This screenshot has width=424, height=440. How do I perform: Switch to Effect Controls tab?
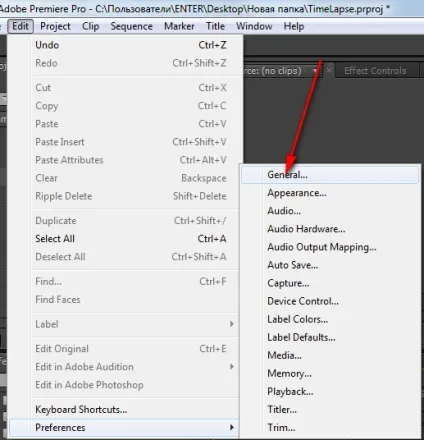375,71
